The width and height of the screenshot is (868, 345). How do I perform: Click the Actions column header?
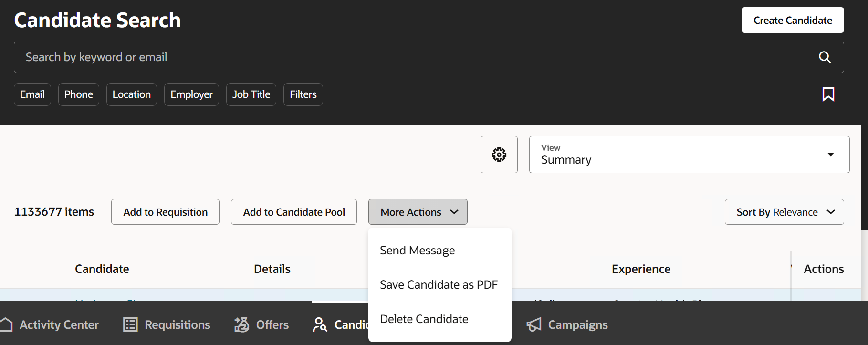(824, 269)
